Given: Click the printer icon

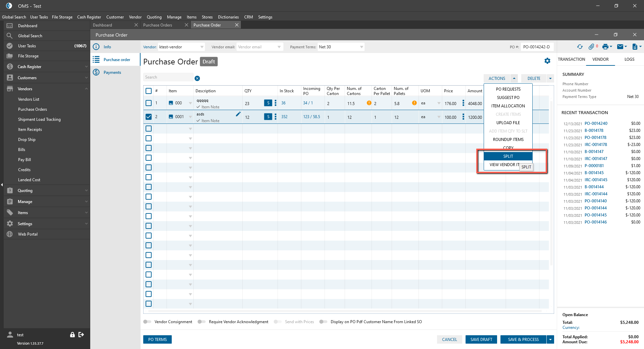Looking at the screenshot, I should pos(605,47).
